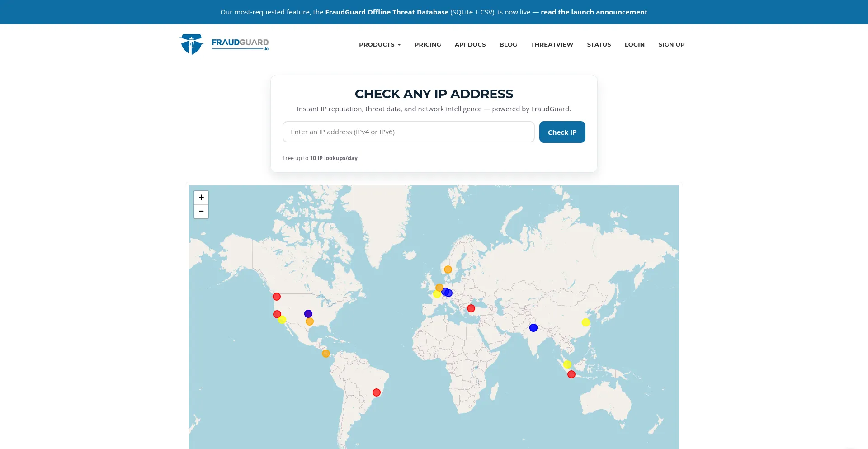The height and width of the screenshot is (449, 868).
Task: Open the launch announcement link
Action: point(594,12)
